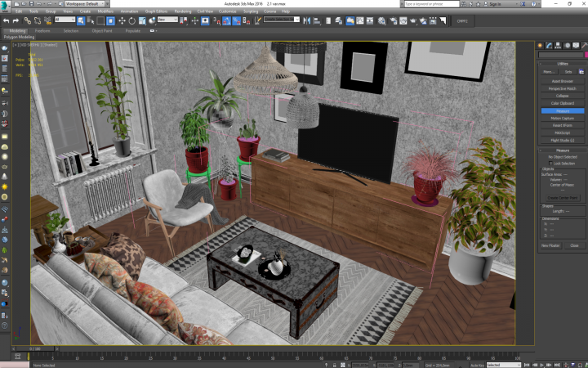588x368 pixels.
Task: Click the Unlink Selection tool
Action: (x=37, y=21)
